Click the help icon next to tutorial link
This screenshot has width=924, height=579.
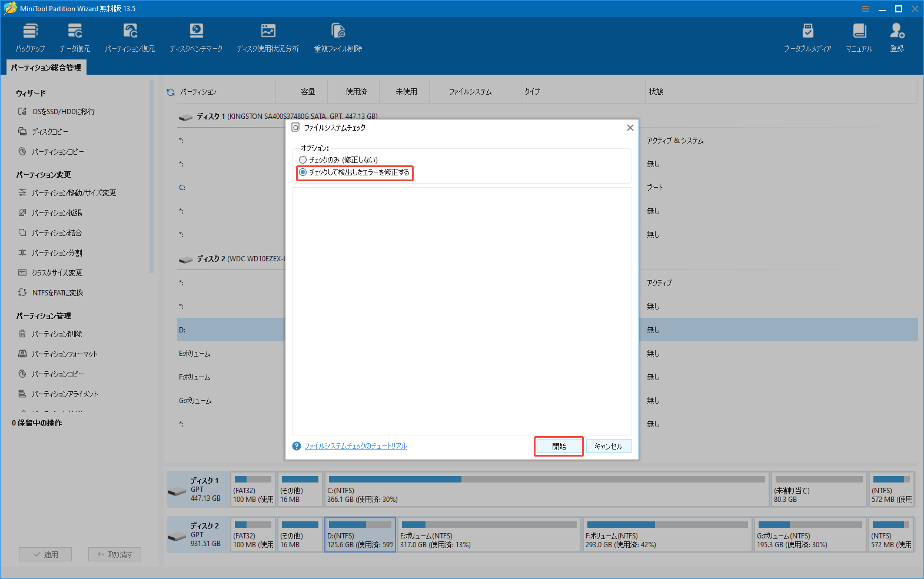297,446
